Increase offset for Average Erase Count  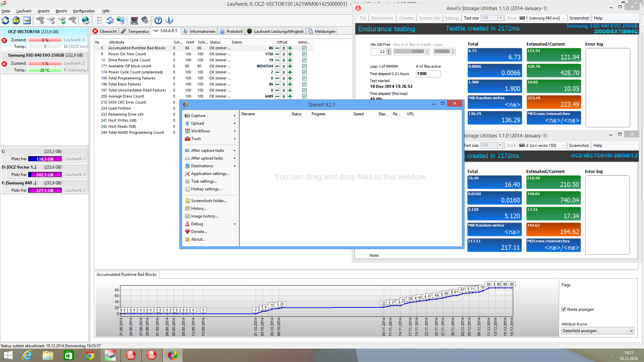tap(290, 97)
